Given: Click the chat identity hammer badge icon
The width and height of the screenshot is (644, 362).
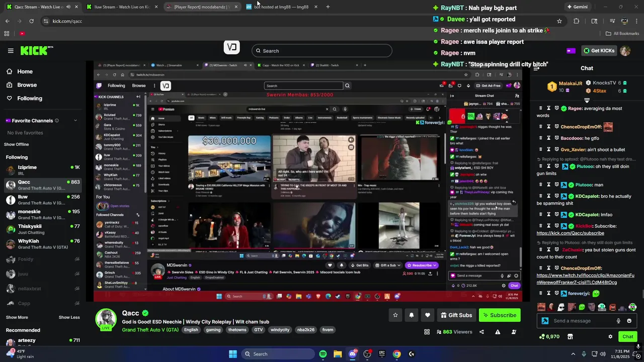Looking at the screenshot, I should click(545, 321).
